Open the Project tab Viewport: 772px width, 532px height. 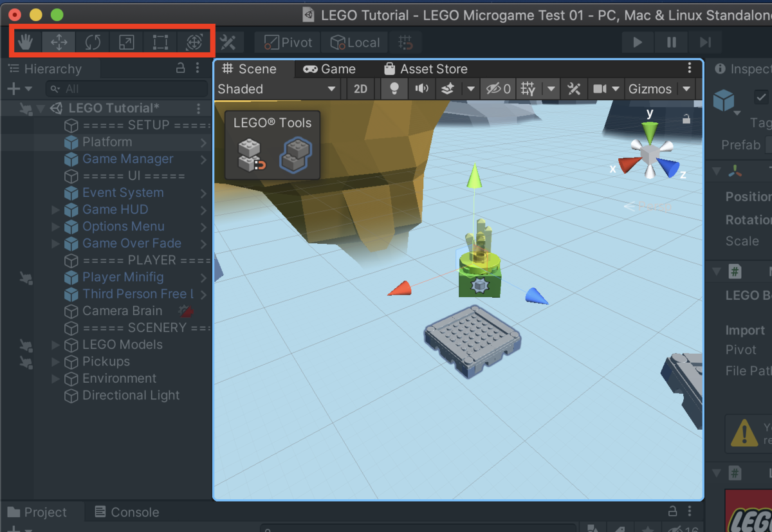[x=37, y=512]
